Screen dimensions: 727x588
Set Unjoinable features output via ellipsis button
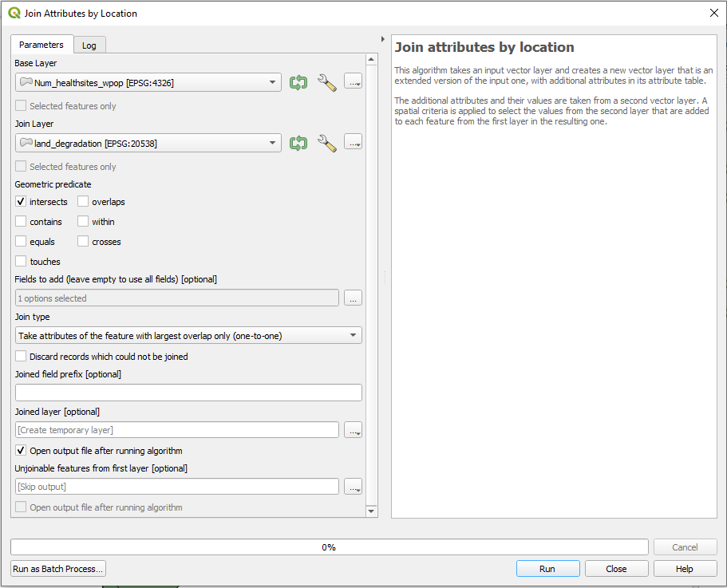(354, 487)
